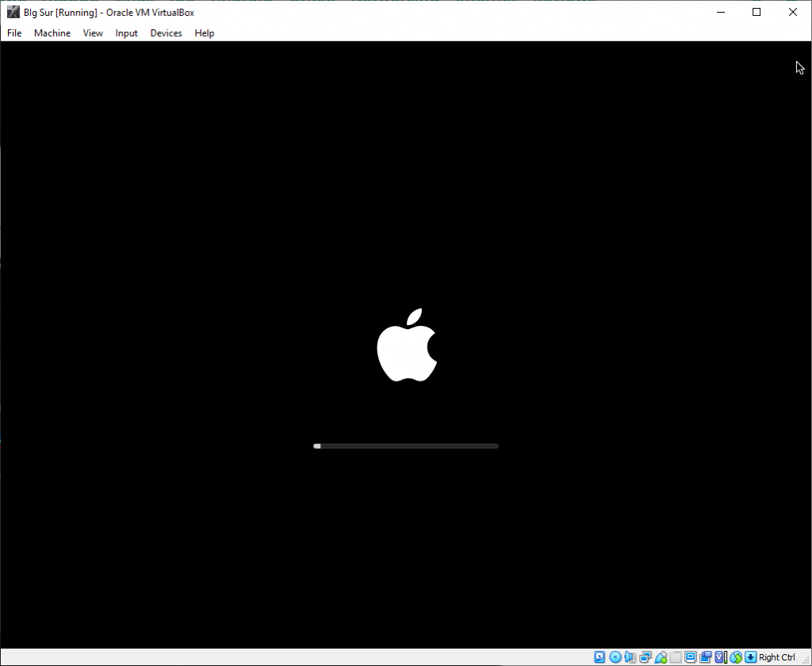Click the USB devices status icon
812x666 pixels.
click(x=661, y=656)
